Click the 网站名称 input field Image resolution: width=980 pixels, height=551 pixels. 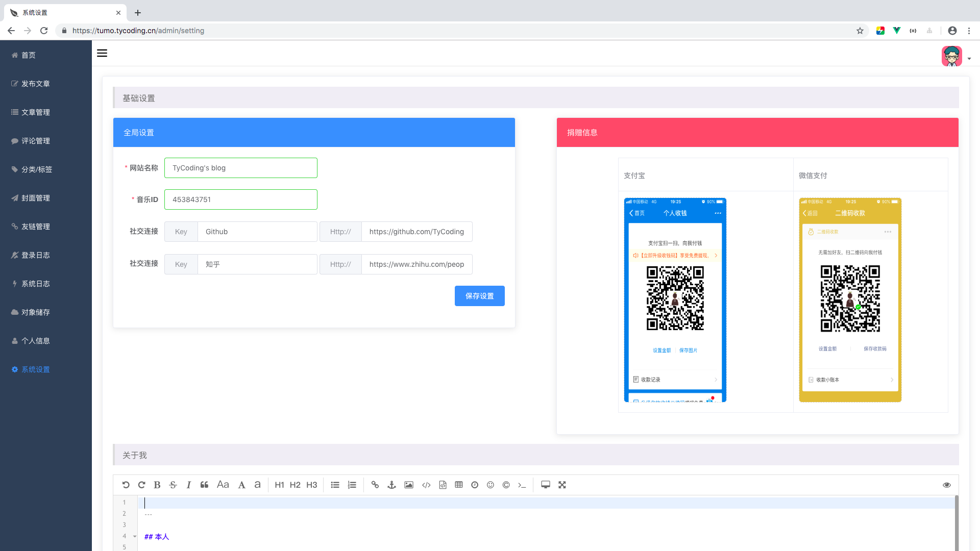(x=240, y=168)
